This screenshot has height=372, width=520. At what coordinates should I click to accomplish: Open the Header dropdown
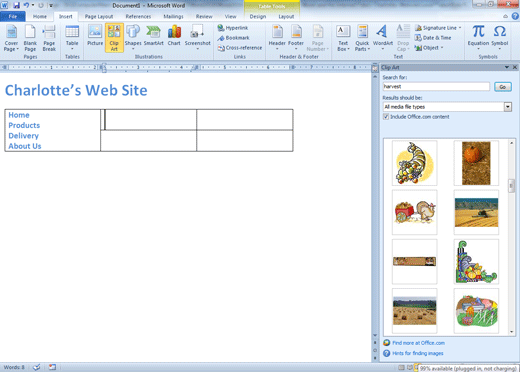(277, 38)
